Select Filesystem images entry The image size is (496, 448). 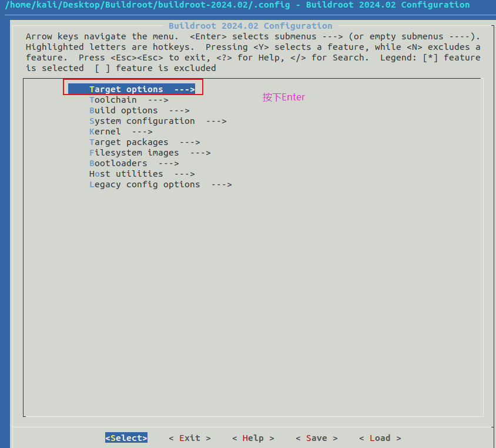[x=150, y=153]
